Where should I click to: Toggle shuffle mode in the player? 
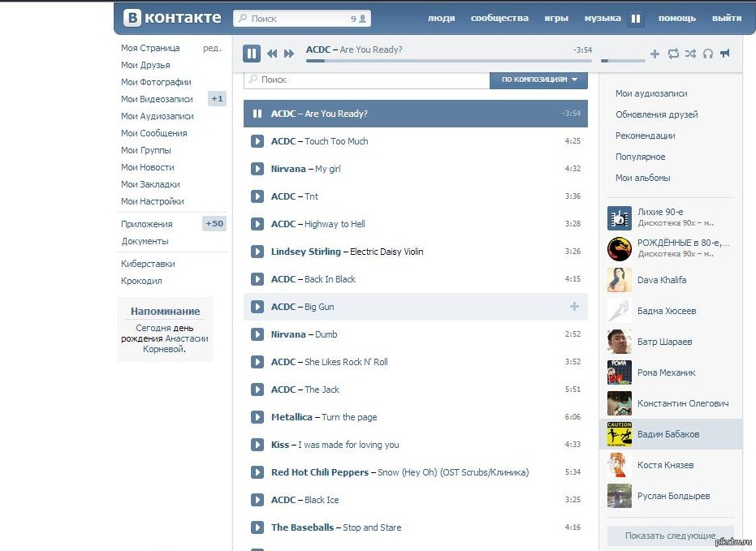[690, 54]
